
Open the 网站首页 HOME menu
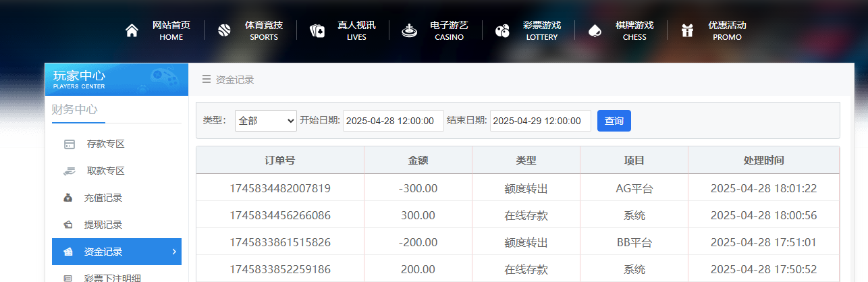(171, 30)
